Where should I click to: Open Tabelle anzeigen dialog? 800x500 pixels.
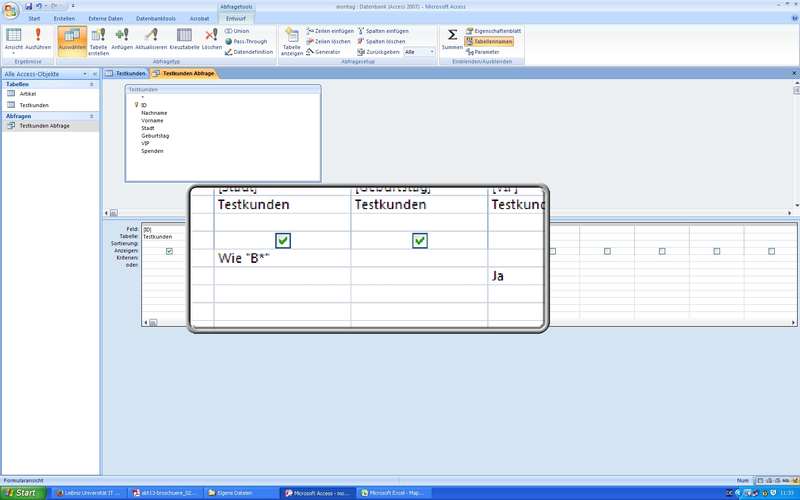292,41
